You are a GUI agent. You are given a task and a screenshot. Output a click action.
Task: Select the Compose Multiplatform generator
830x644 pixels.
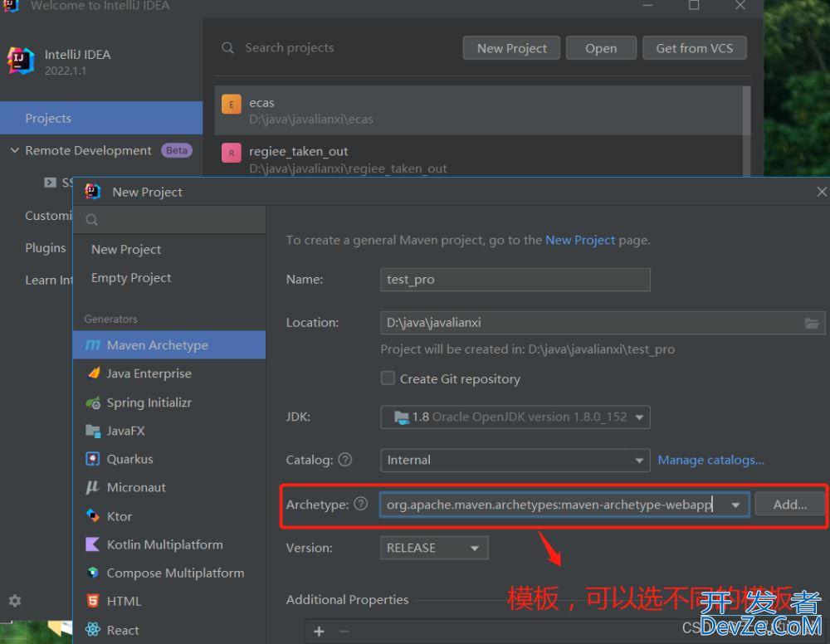click(x=168, y=573)
